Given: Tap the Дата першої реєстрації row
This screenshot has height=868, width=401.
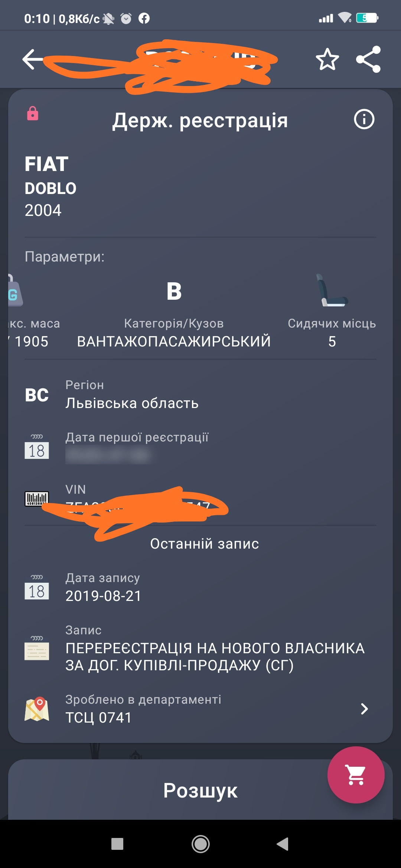Looking at the screenshot, I should [200, 447].
